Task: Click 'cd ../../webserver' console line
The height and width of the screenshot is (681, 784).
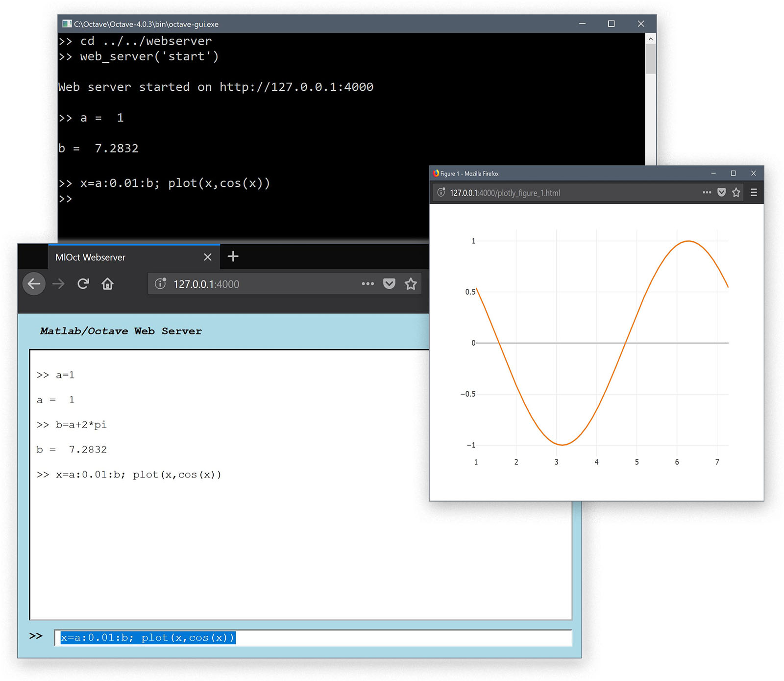Action: click(x=135, y=41)
